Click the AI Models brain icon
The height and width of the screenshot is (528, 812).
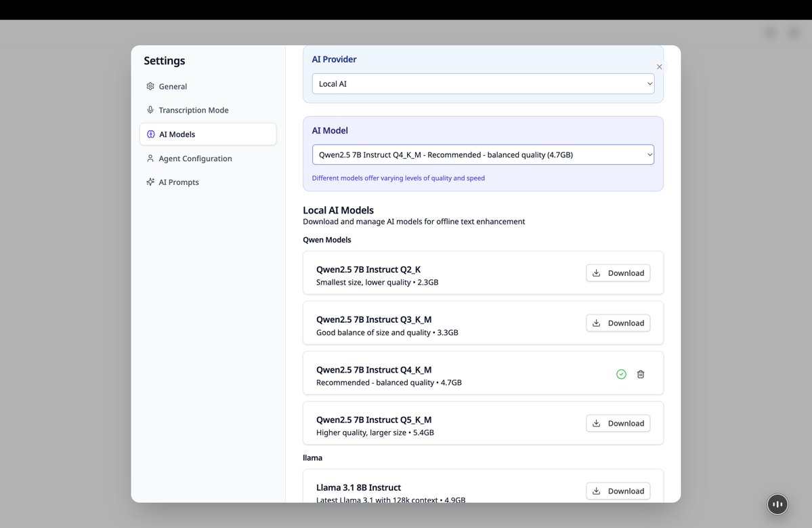pyautogui.click(x=151, y=134)
